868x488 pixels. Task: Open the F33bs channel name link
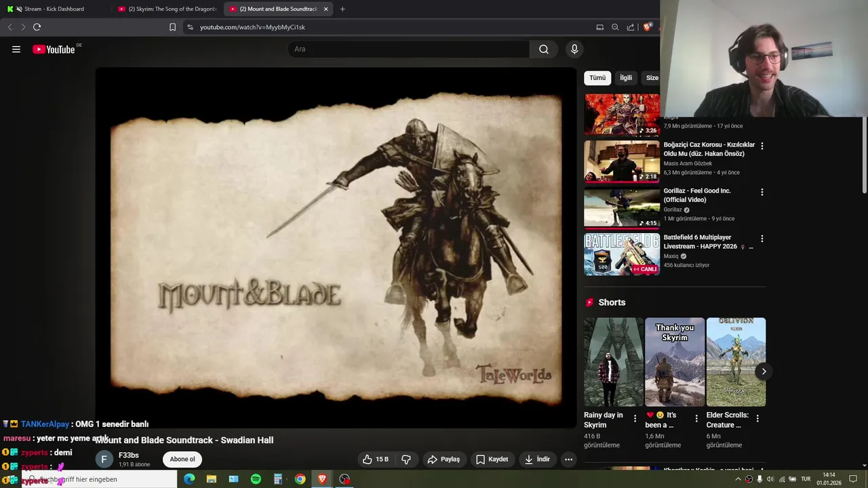129,455
